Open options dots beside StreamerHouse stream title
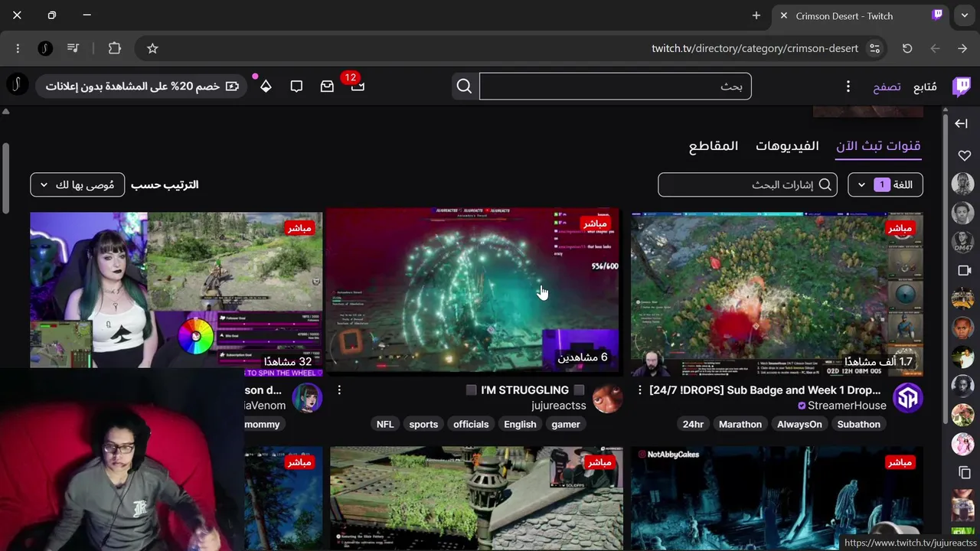 coord(640,390)
